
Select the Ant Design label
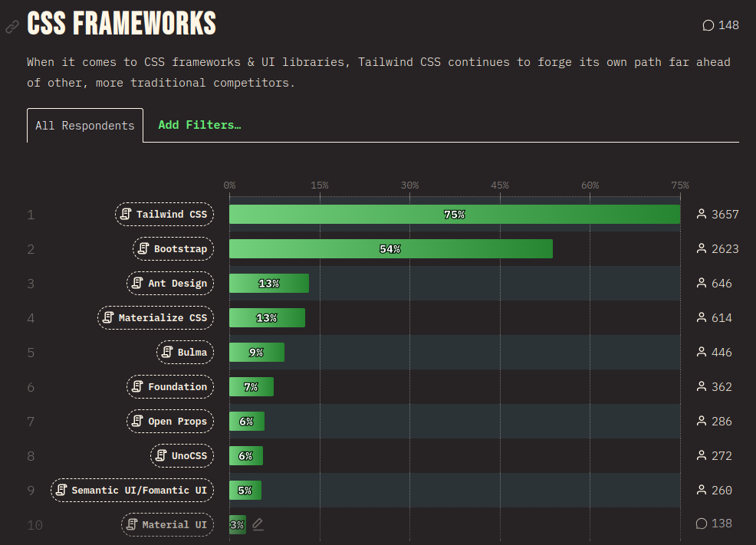(x=169, y=284)
